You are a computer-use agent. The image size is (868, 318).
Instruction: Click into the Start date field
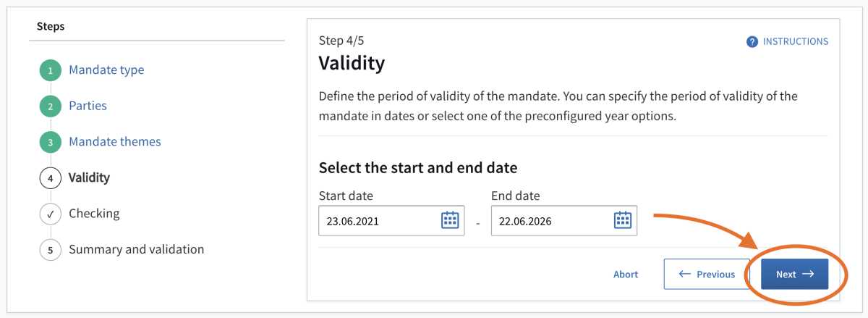tap(391, 221)
